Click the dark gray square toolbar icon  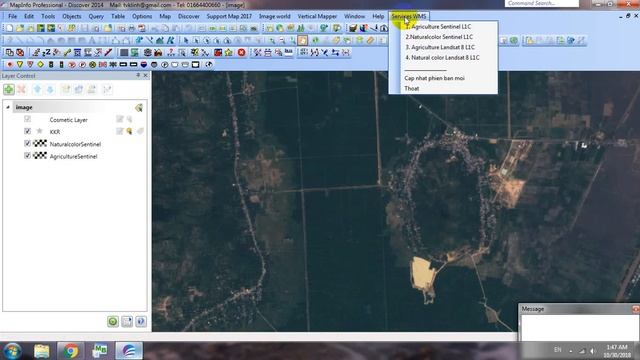click(x=124, y=52)
